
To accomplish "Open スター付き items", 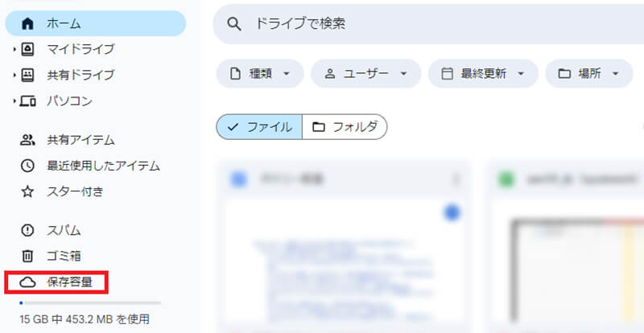I will pyautogui.click(x=75, y=191).
